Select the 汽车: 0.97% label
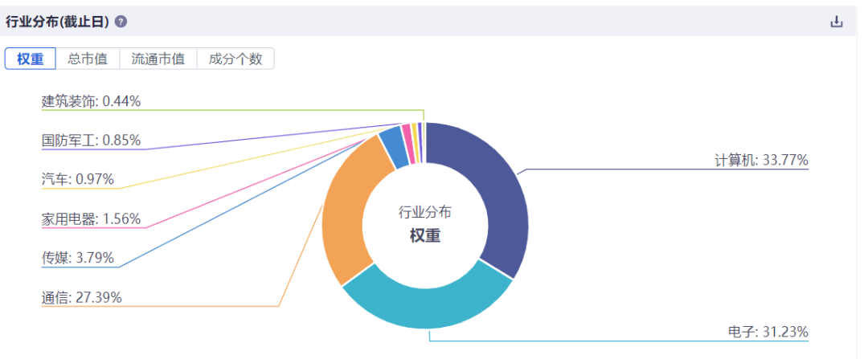This screenshot has height=359, width=868. 77,179
